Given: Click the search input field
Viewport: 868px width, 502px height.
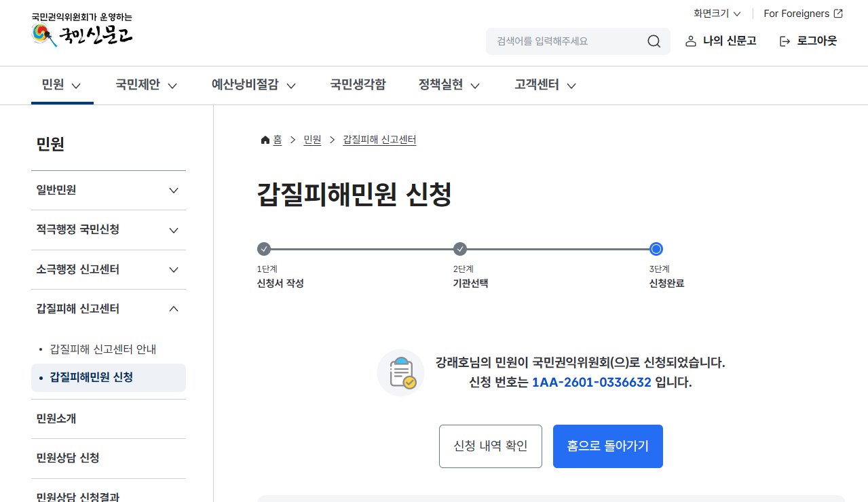Looking at the screenshot, I should coord(567,41).
